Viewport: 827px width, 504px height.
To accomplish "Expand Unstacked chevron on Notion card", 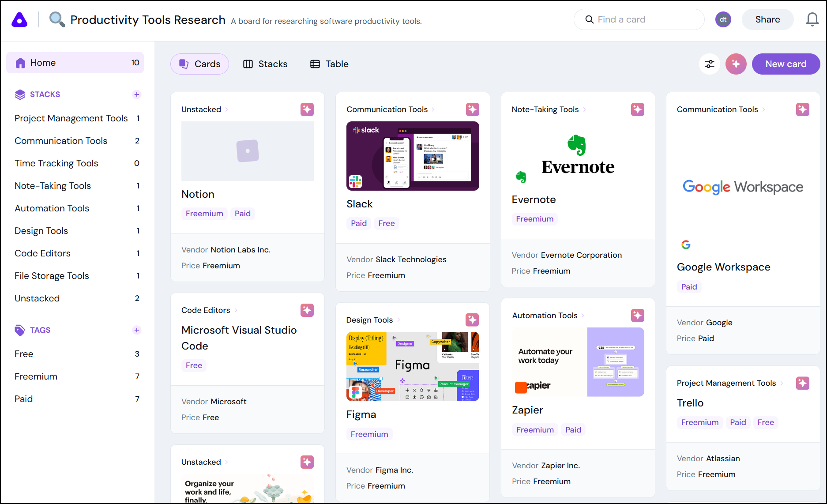I will [227, 109].
